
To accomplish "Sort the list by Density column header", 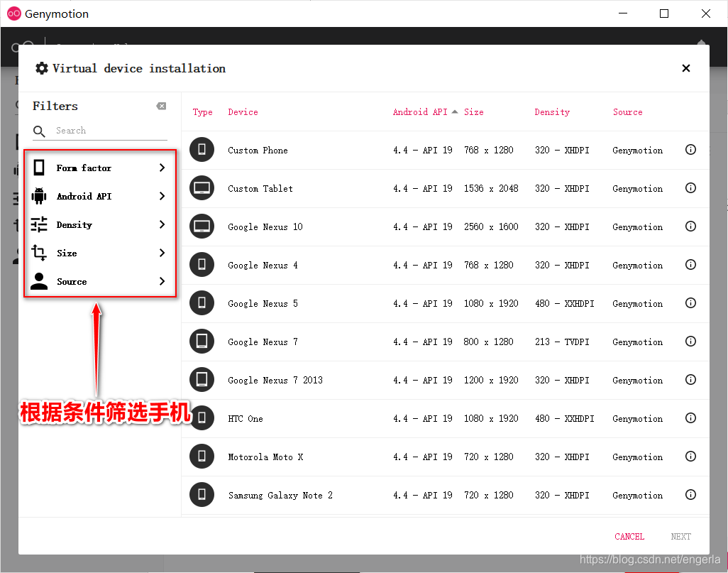I will pos(552,112).
